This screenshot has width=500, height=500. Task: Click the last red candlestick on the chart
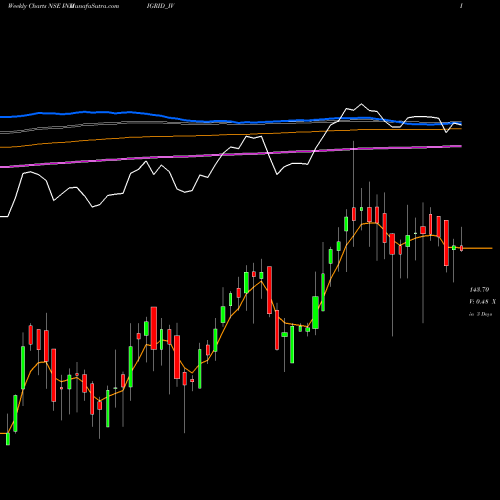(461, 248)
